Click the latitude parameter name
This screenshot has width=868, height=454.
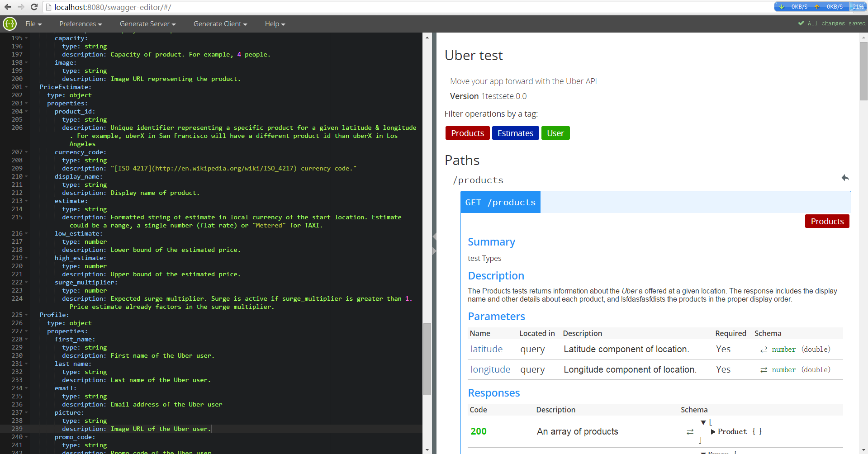pyautogui.click(x=486, y=349)
